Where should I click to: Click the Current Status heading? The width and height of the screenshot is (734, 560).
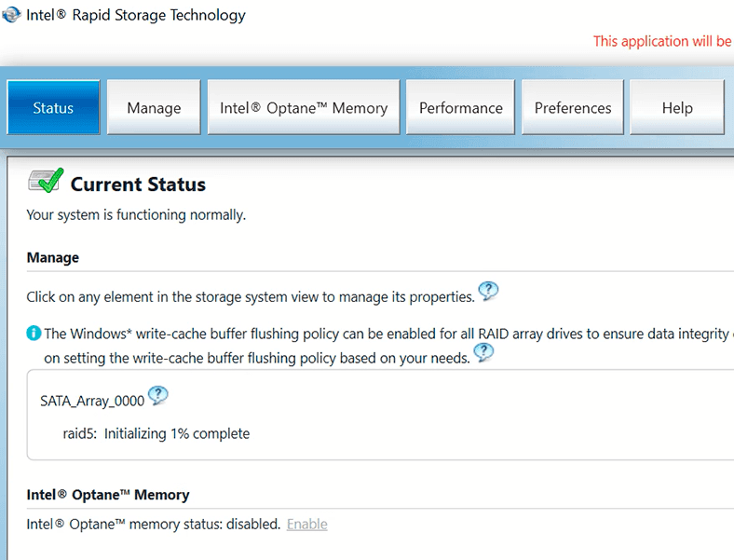tap(138, 184)
